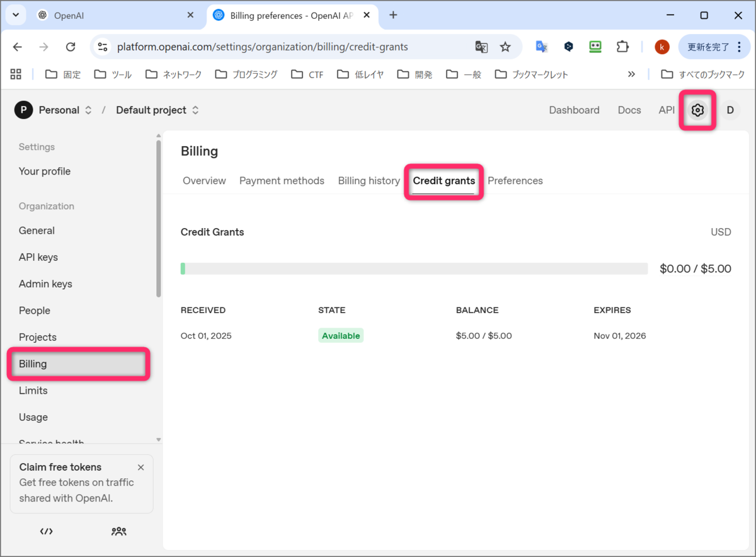Open Docs in top navigation

(x=629, y=110)
